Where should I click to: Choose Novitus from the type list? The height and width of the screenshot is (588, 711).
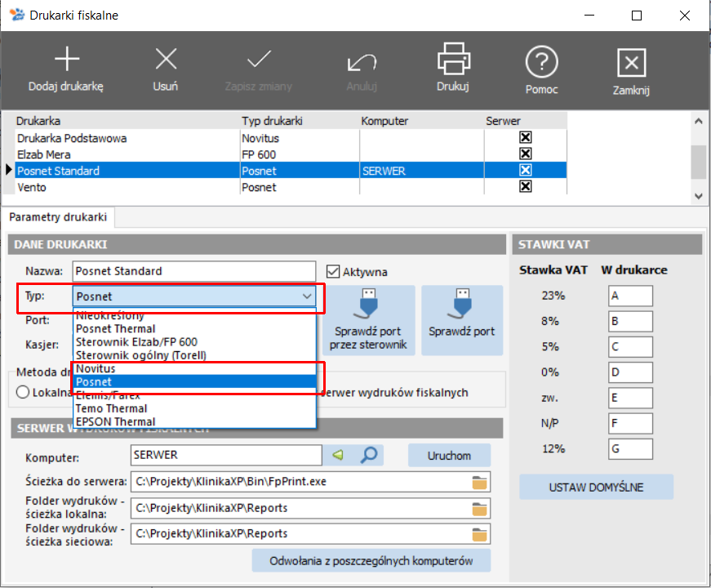[x=194, y=368]
